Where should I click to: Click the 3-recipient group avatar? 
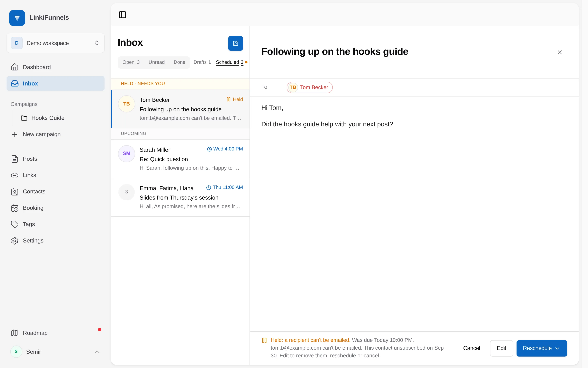126,192
